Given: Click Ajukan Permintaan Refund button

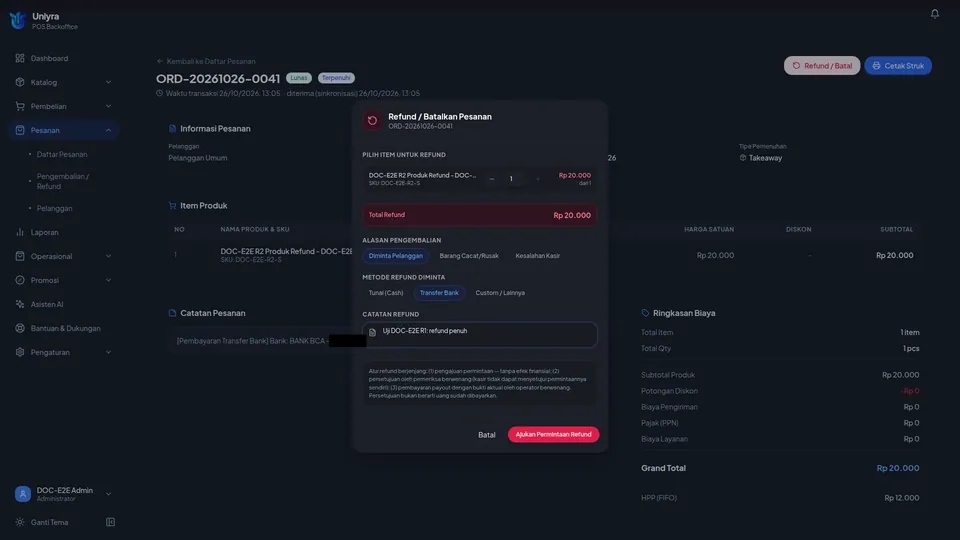Looking at the screenshot, I should [x=553, y=434].
